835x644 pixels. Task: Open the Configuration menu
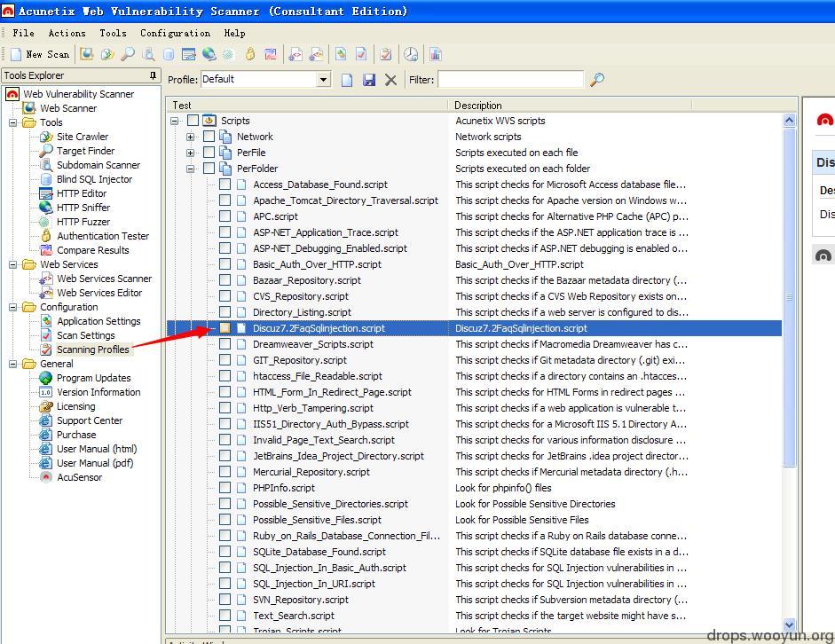click(175, 33)
